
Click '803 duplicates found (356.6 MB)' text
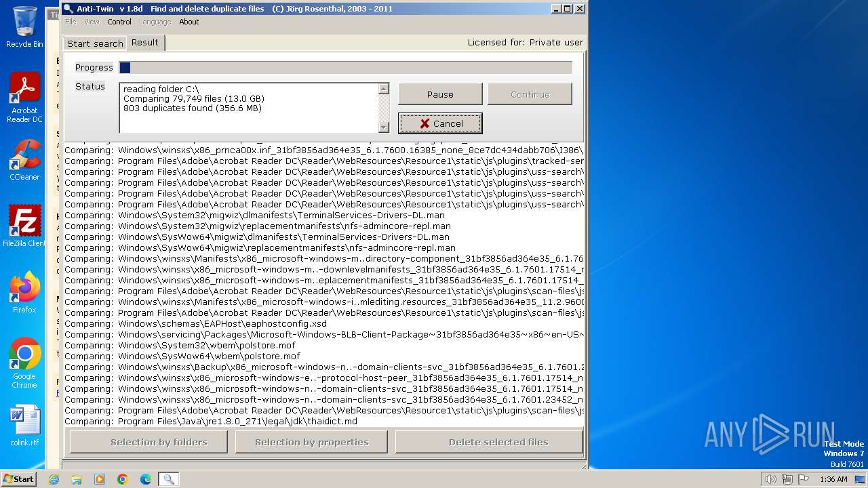click(193, 108)
